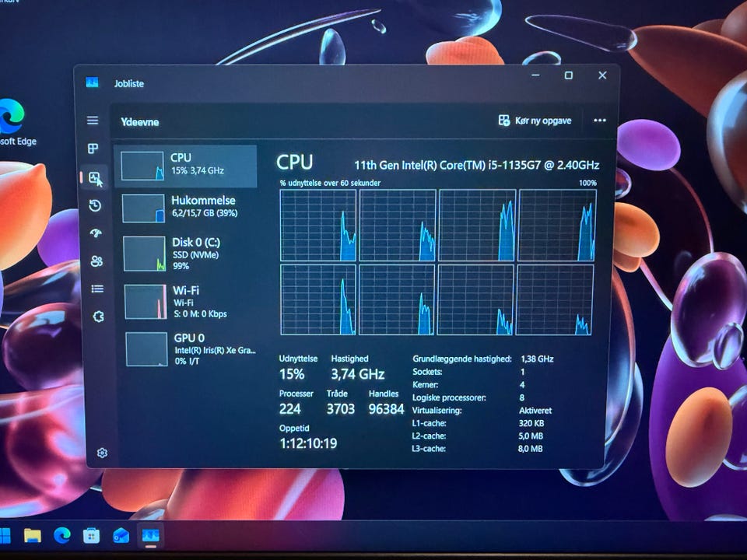Select the GPU 0 performance entry
The image size is (747, 560).
tap(191, 349)
